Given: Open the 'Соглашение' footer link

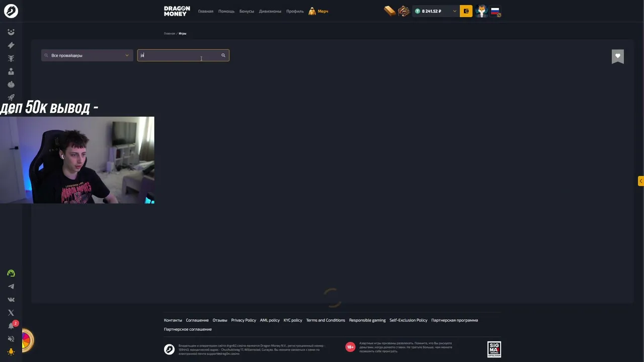Looking at the screenshot, I should point(197,320).
